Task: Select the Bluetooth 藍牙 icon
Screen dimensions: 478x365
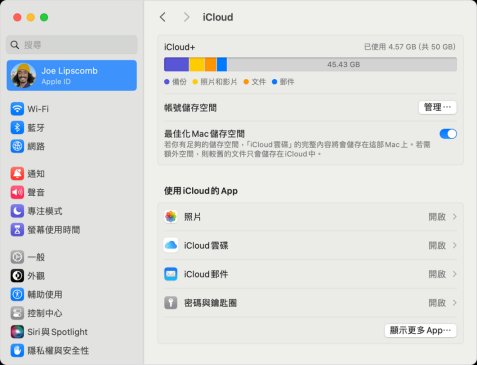Action: (x=17, y=127)
